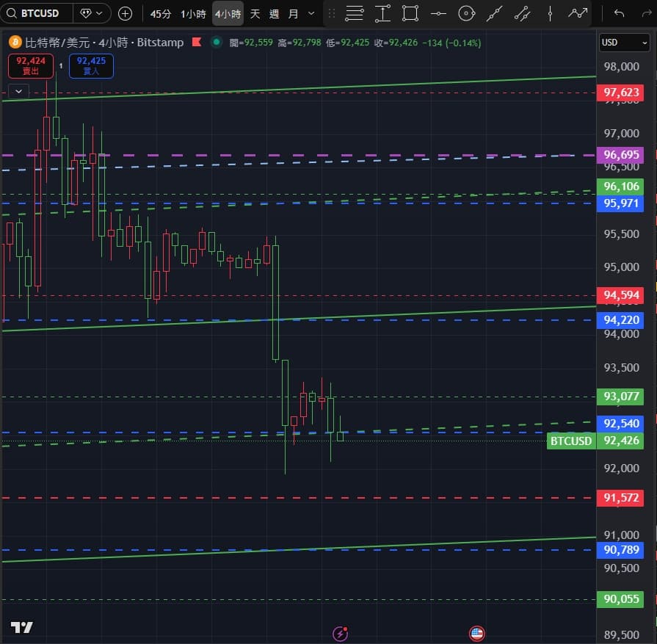Select the vertical line tool
The width and height of the screenshot is (657, 644).
[550, 13]
